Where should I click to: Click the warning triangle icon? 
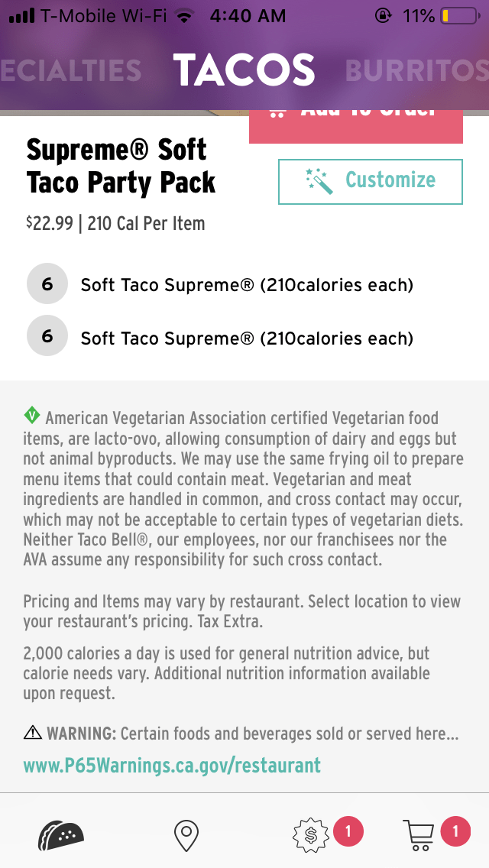(31, 732)
